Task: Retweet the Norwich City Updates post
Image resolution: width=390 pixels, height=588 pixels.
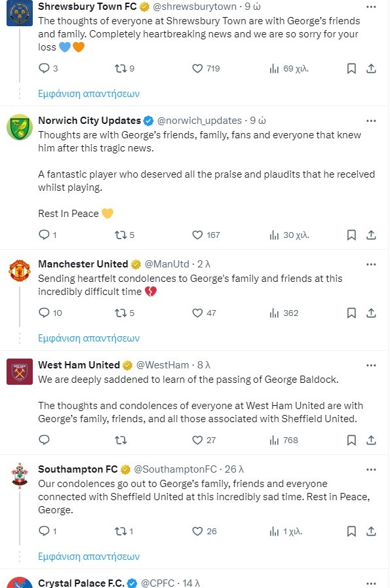Action: [121, 235]
